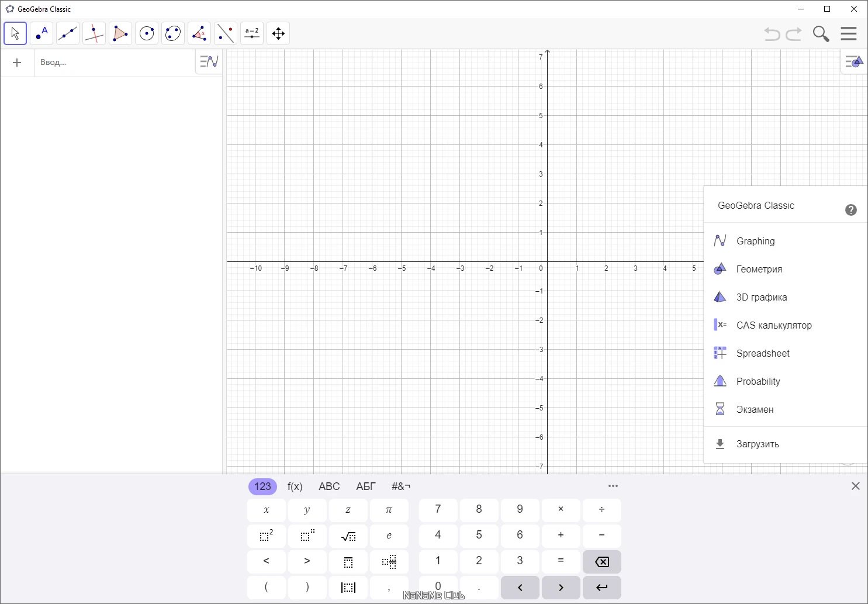The image size is (868, 604).
Task: Click the Загрузить download entry
Action: coord(786,444)
